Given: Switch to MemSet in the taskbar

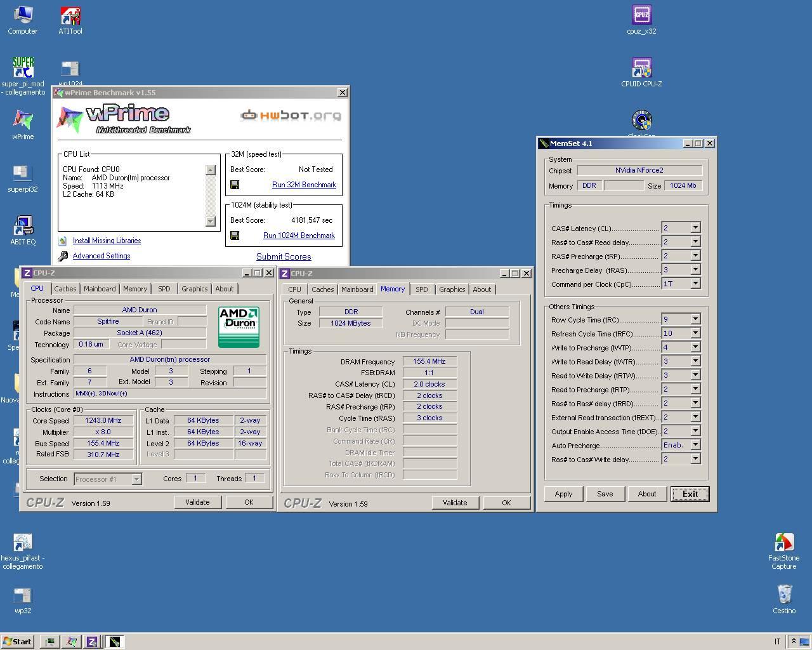Looking at the screenshot, I should tap(114, 642).
